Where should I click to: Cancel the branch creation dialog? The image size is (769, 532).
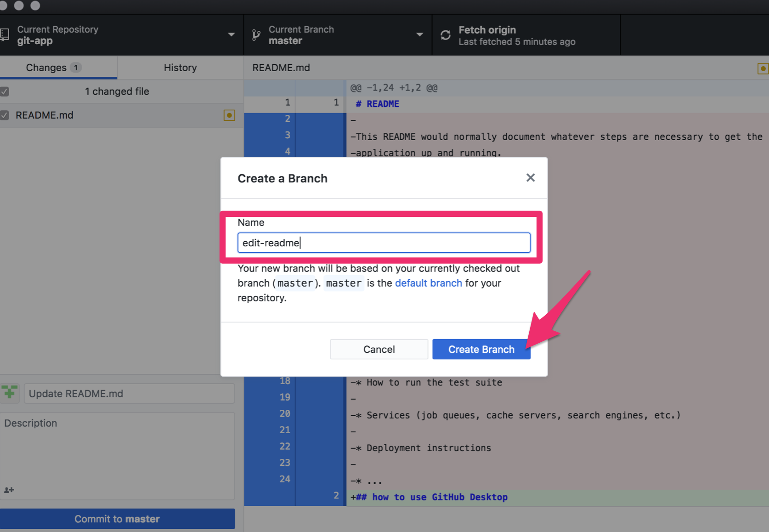coord(379,350)
